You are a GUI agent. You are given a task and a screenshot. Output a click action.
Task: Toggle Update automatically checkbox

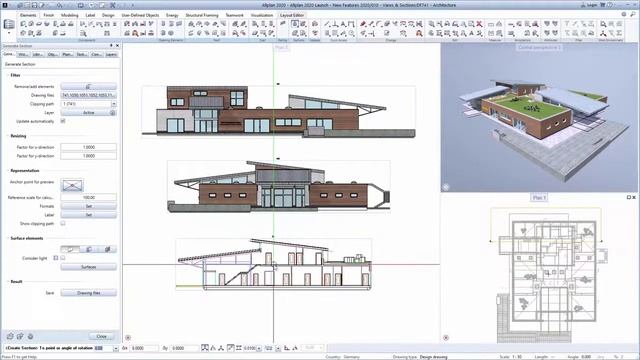tap(63, 121)
